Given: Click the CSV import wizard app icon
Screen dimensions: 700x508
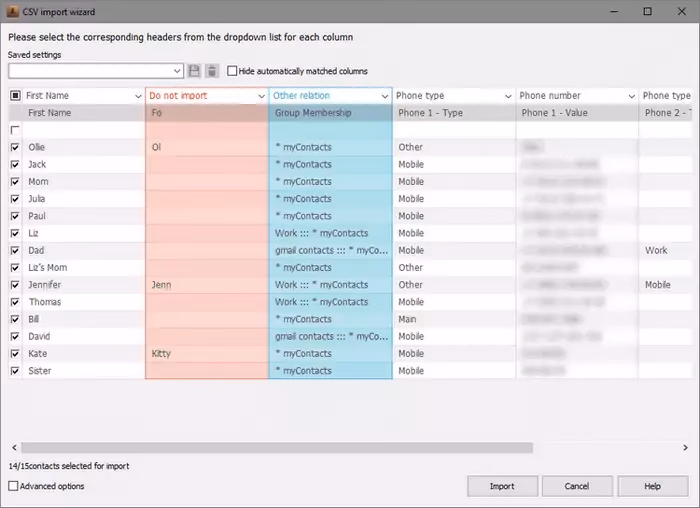Looking at the screenshot, I should (x=12, y=12).
